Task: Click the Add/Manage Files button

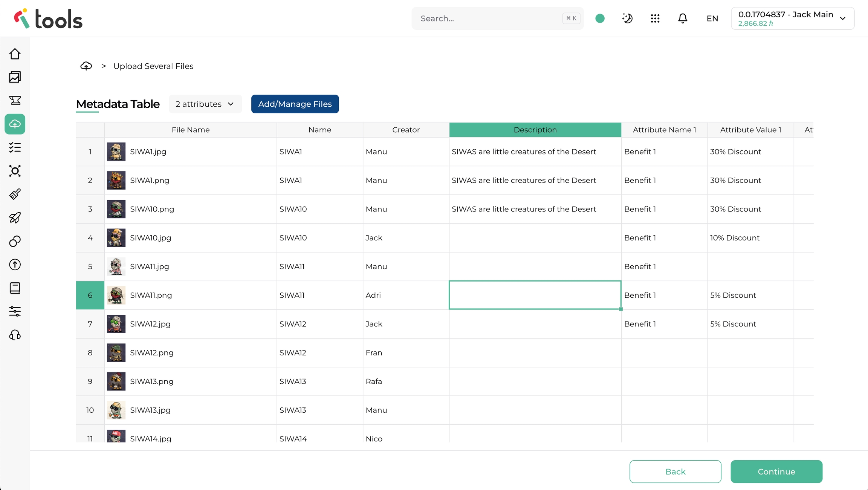Action: [295, 104]
